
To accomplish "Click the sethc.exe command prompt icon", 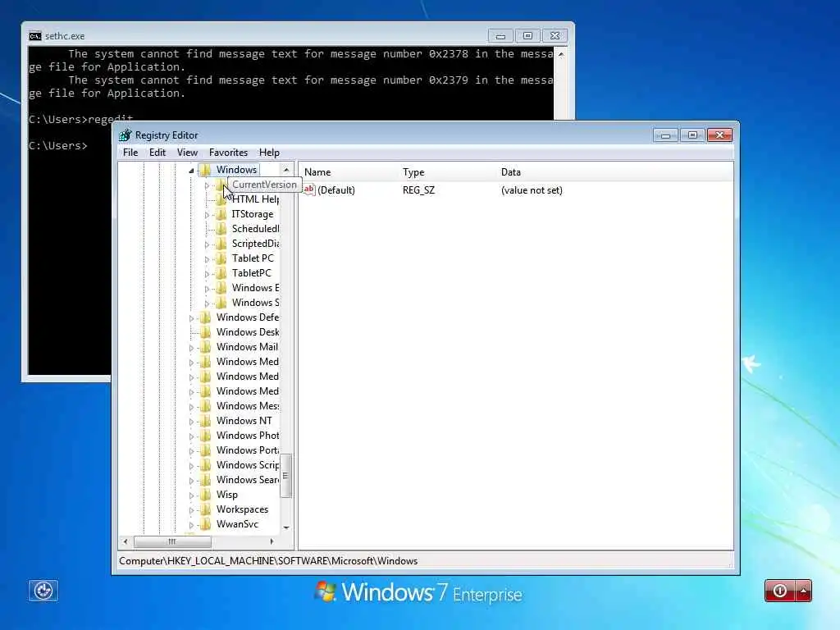I will click(35, 36).
